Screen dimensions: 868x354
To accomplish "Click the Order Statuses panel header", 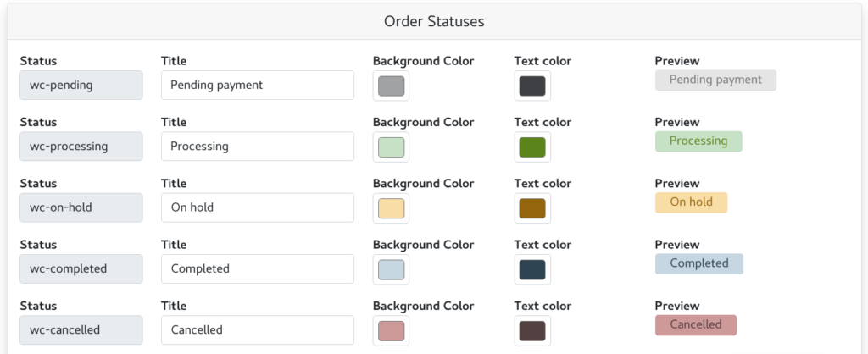I will click(434, 21).
